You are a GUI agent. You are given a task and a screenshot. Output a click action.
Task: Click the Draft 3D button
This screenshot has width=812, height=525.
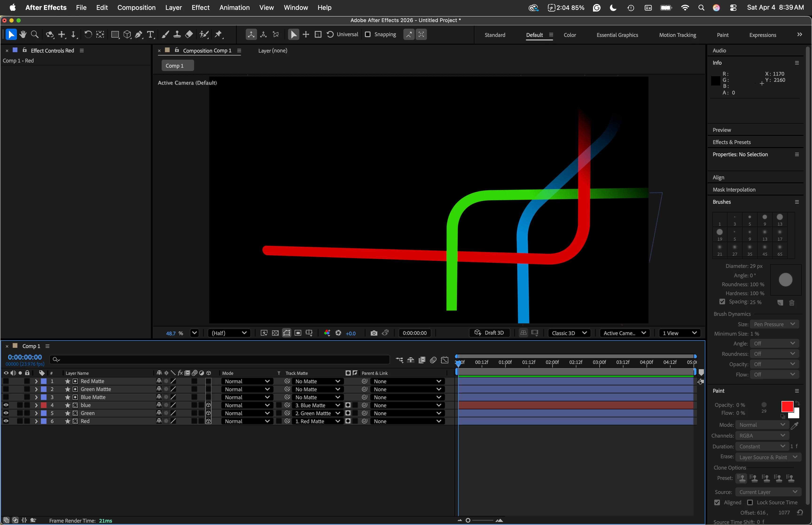pos(489,333)
